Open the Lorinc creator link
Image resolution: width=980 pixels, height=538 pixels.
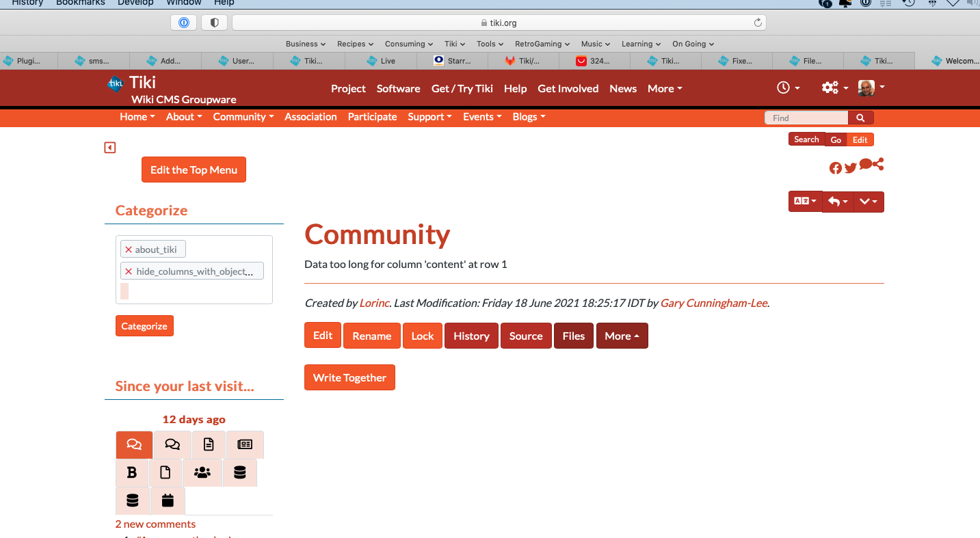375,303
